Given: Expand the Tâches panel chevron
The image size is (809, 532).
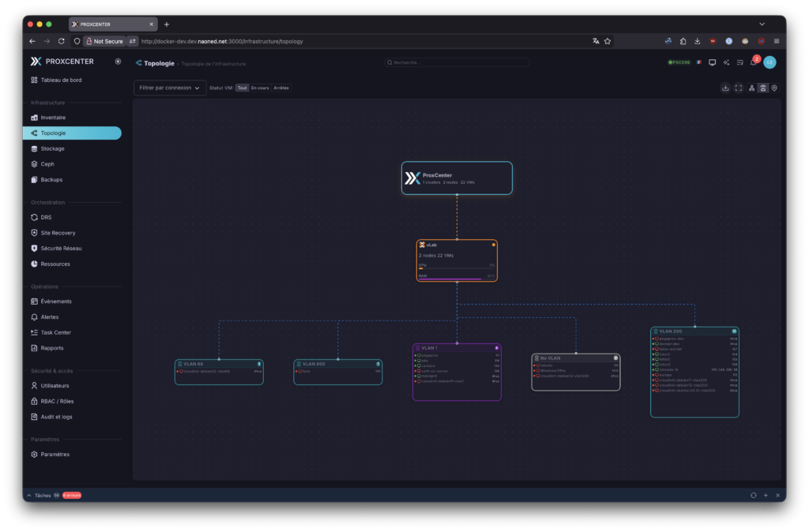Looking at the screenshot, I should [29, 496].
